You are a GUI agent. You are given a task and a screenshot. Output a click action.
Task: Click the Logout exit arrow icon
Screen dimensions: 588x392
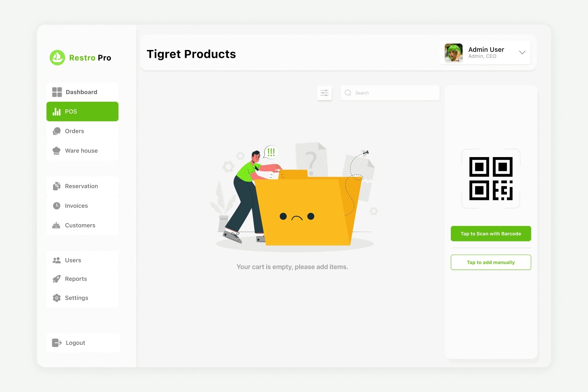57,343
